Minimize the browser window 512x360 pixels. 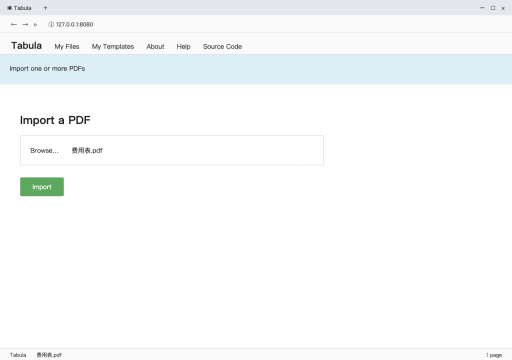[482, 8]
